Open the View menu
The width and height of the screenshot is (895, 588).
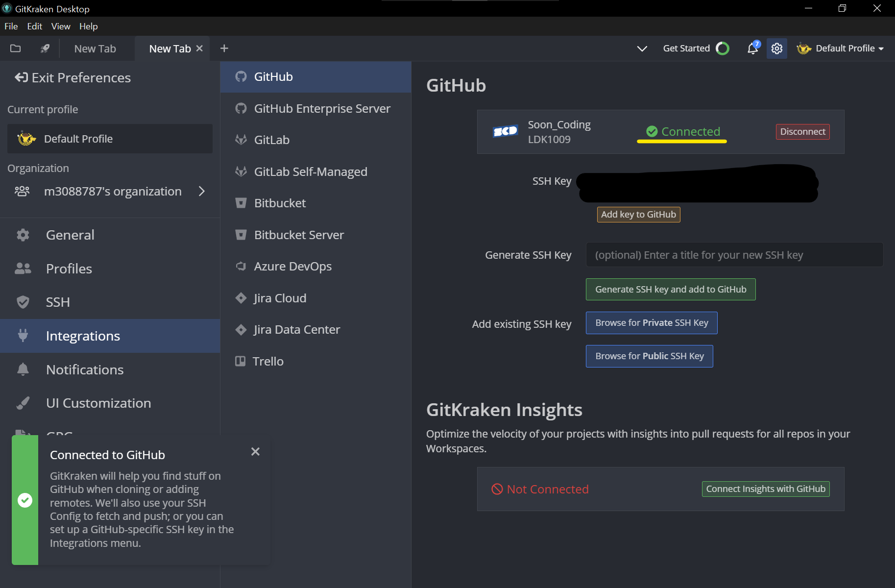coord(61,26)
